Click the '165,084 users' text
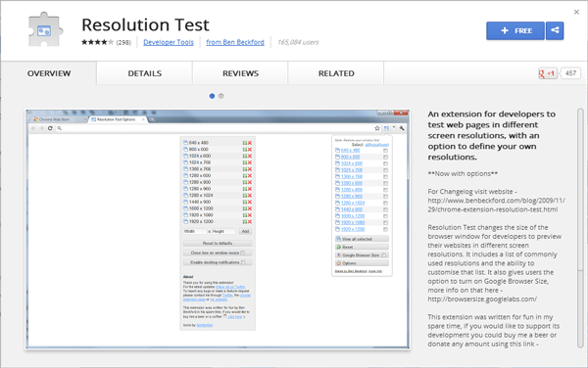The image size is (588, 368). 298,42
